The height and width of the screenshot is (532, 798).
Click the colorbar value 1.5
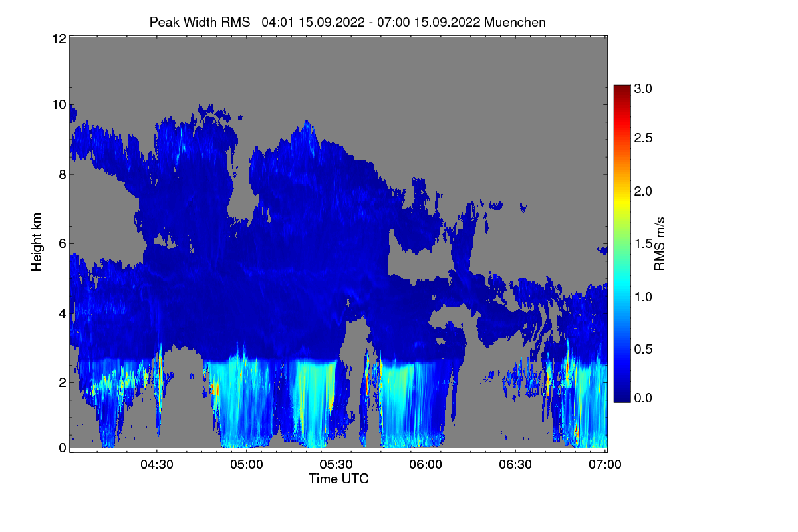point(644,243)
